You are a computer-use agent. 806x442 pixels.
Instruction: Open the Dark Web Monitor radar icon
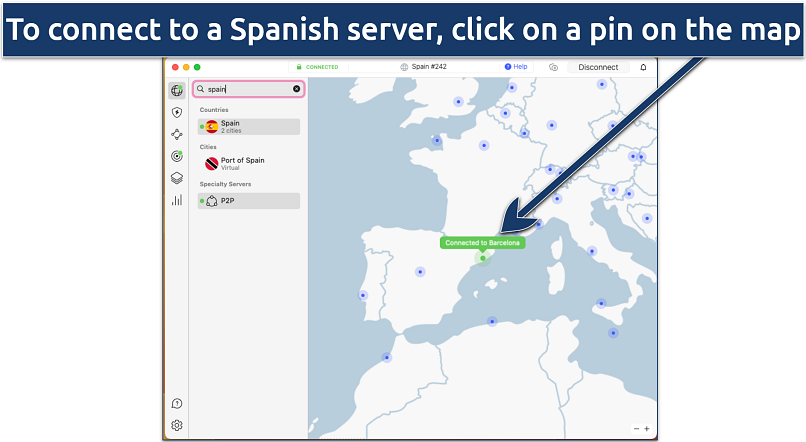[177, 156]
